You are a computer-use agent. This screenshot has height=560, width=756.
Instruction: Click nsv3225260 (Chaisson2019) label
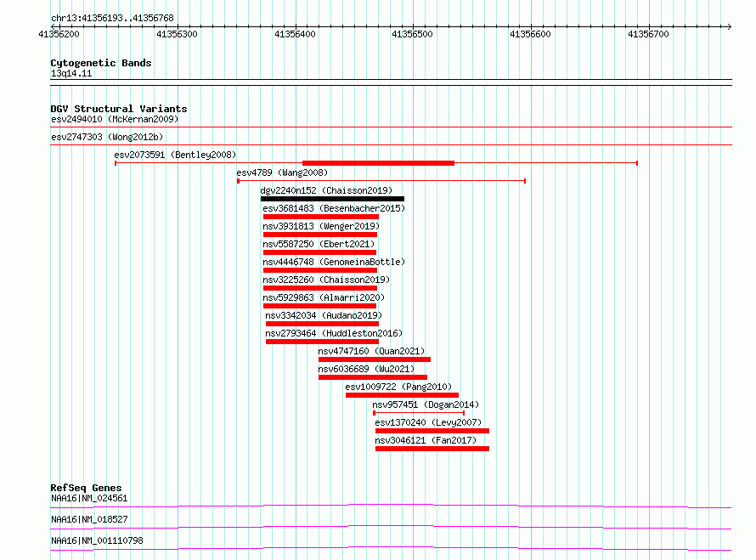click(x=326, y=280)
